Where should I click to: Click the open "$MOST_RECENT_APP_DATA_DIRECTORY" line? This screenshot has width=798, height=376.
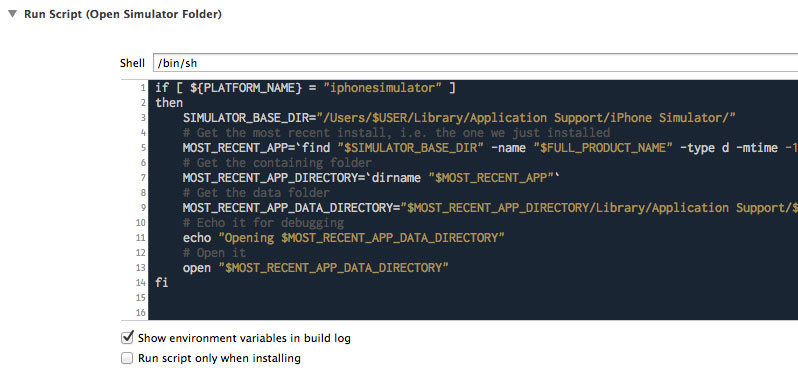click(x=316, y=268)
